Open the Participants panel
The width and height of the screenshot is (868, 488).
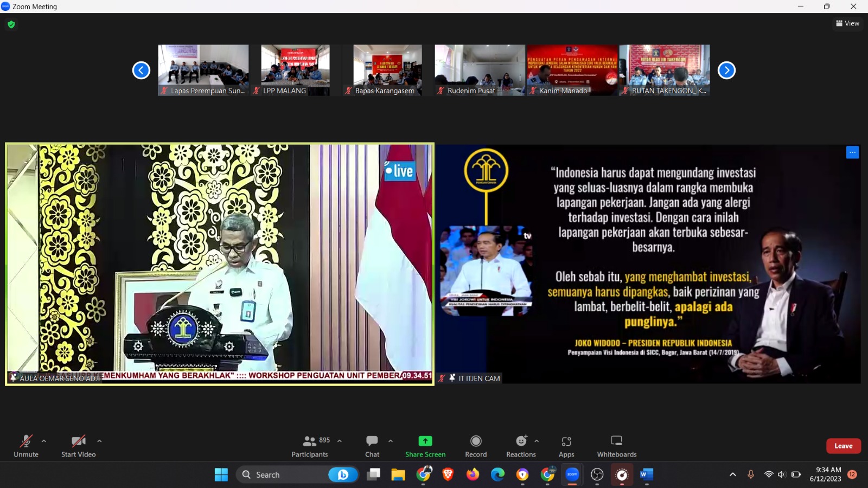coord(310,446)
